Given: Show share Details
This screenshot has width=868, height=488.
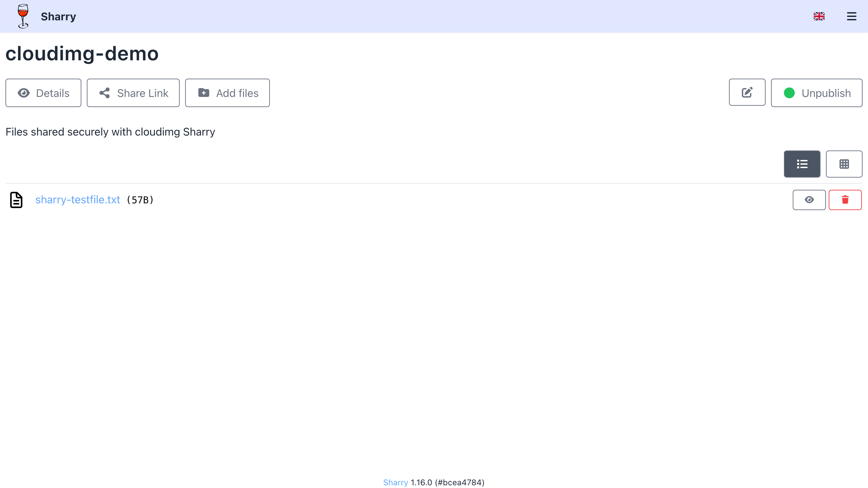Looking at the screenshot, I should (43, 93).
